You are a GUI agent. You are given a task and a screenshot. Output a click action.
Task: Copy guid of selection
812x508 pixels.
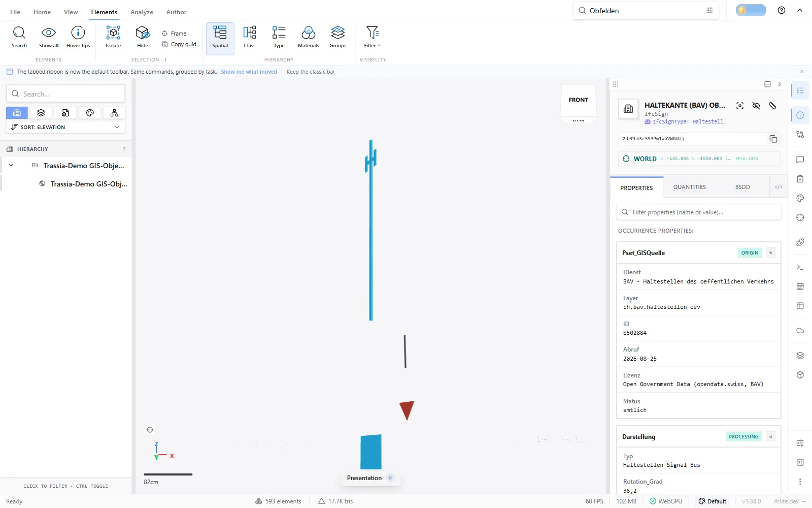(x=179, y=44)
